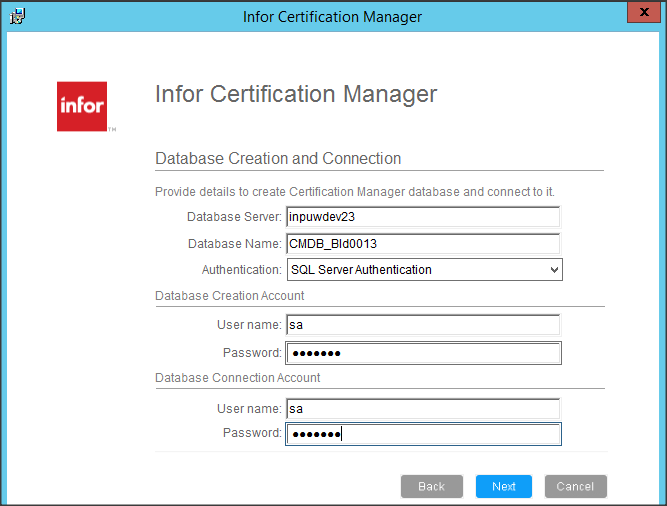Click the 'Database Name:' label

pyautogui.click(x=235, y=244)
